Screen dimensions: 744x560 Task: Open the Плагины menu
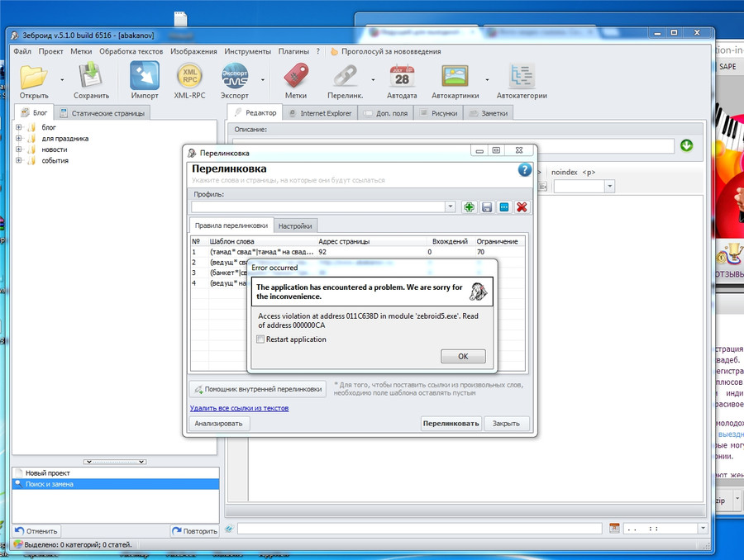(x=293, y=51)
